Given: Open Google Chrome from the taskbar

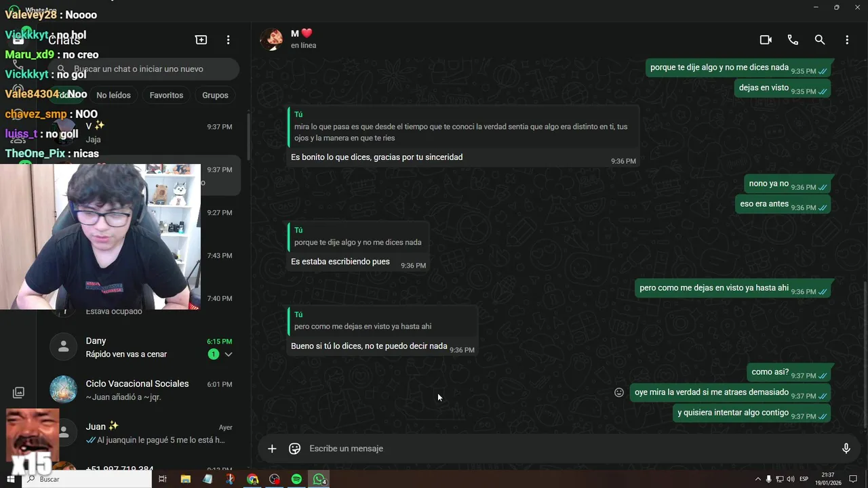Looking at the screenshot, I should (252, 479).
